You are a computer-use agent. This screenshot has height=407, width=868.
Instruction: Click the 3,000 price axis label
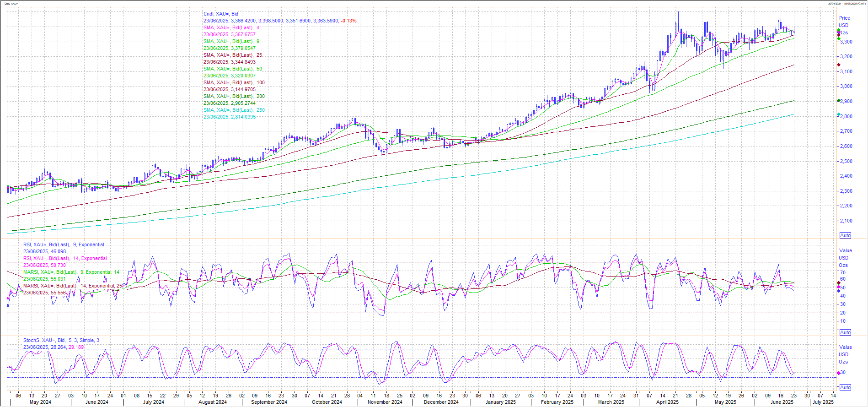pyautogui.click(x=846, y=86)
